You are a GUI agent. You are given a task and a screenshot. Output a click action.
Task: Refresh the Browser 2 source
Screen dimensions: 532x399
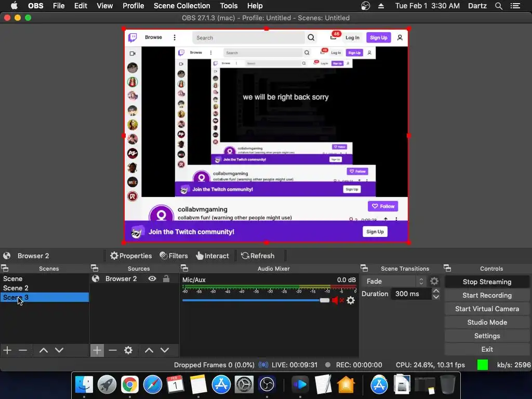(x=258, y=256)
